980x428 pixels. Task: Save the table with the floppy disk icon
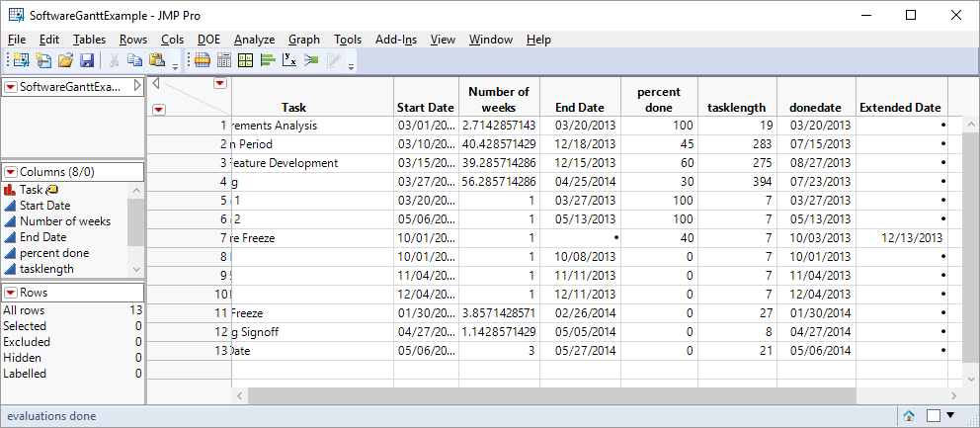pyautogui.click(x=87, y=60)
